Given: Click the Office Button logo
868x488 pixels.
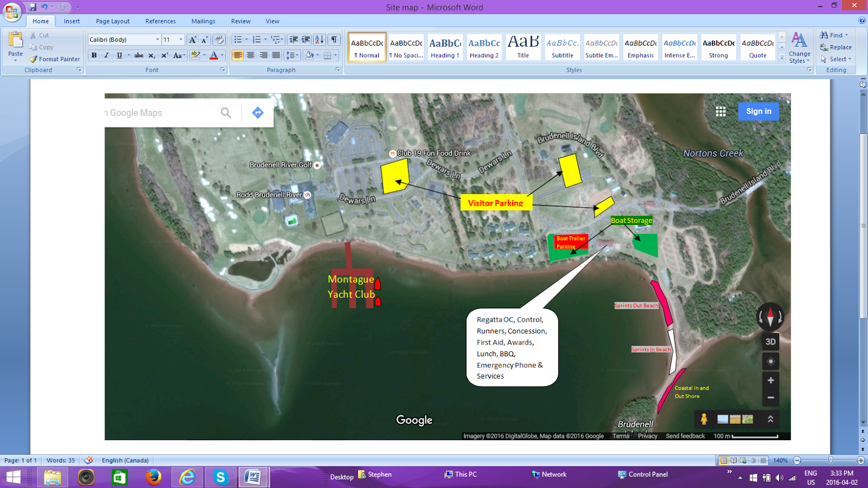Looking at the screenshot, I should pyautogui.click(x=12, y=12).
